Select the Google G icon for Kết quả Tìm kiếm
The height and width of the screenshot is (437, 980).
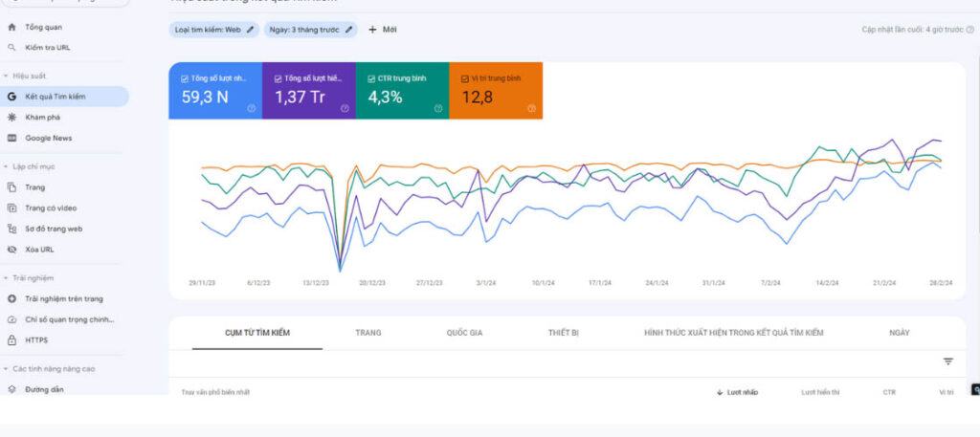pos(11,97)
